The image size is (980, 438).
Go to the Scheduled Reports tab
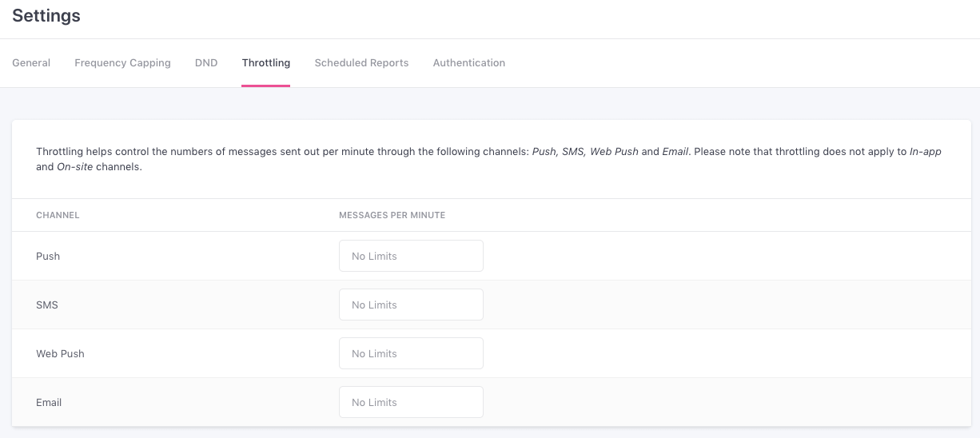tap(361, 63)
